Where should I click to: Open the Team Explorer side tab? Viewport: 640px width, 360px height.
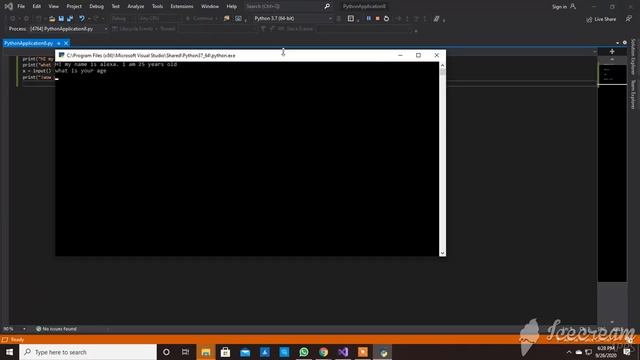pyautogui.click(x=633, y=95)
